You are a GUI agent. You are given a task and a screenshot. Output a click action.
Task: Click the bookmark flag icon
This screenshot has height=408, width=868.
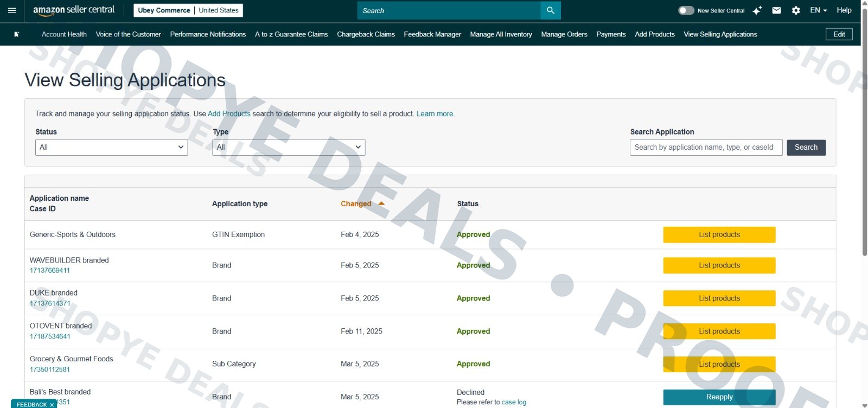click(17, 34)
